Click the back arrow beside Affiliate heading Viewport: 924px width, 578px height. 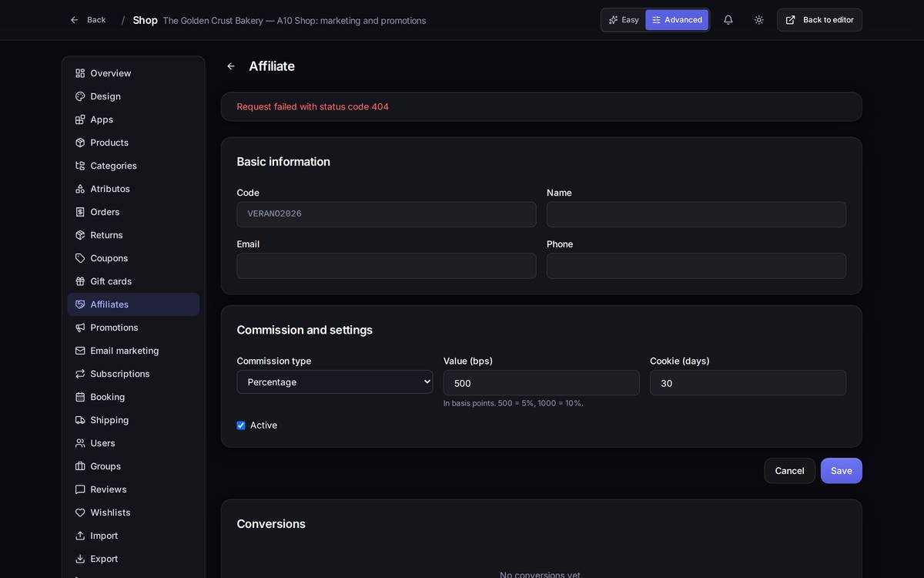(231, 66)
